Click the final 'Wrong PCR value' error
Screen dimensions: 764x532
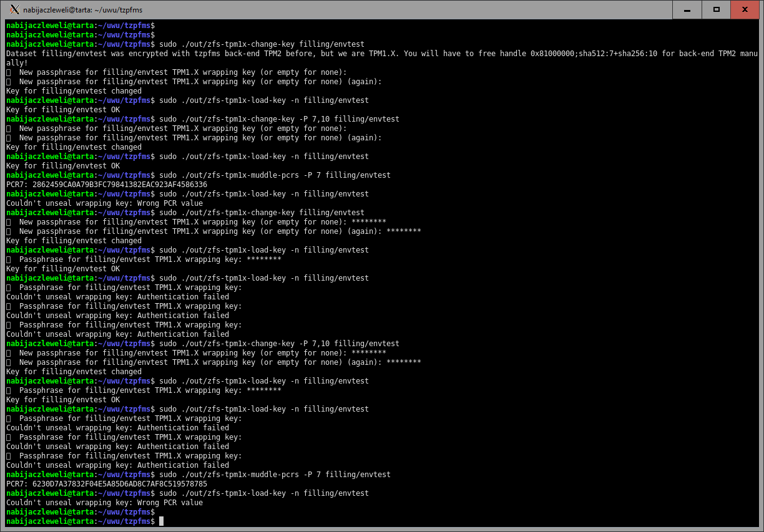click(104, 503)
